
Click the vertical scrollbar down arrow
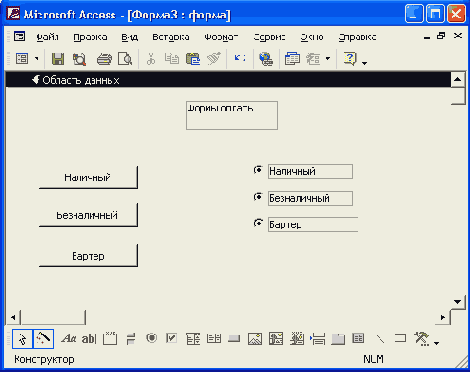point(458,302)
